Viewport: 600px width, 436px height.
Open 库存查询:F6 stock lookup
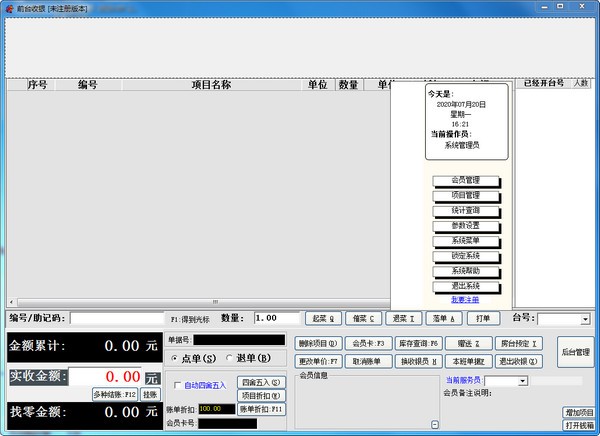pyautogui.click(x=418, y=343)
